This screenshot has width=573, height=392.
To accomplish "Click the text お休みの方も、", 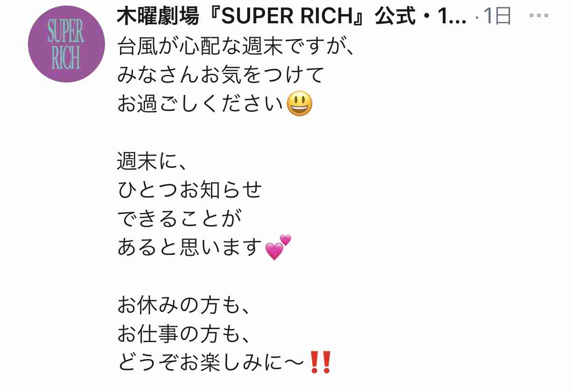I will [x=184, y=305].
